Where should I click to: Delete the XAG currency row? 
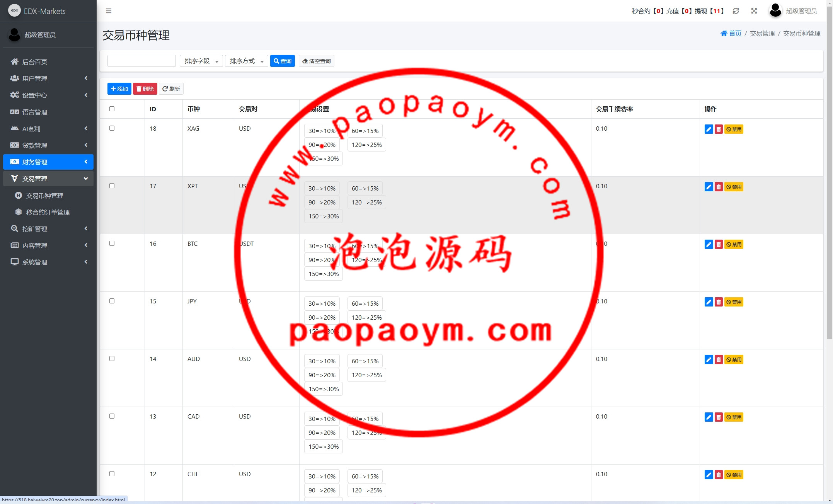(719, 129)
